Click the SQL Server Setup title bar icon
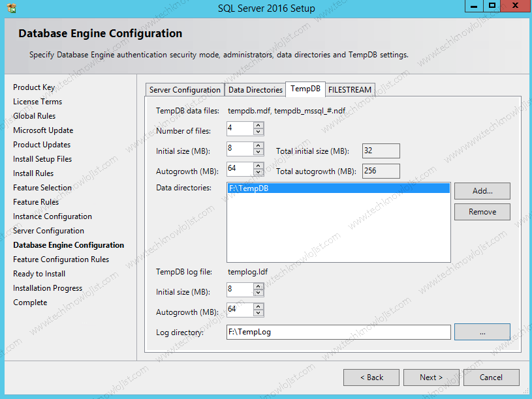The height and width of the screenshot is (399, 532). pos(11,8)
